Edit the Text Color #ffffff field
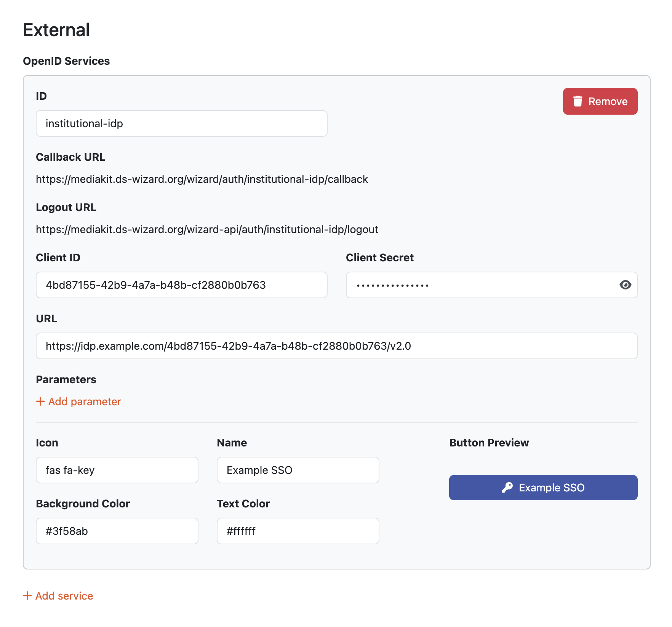 click(298, 531)
